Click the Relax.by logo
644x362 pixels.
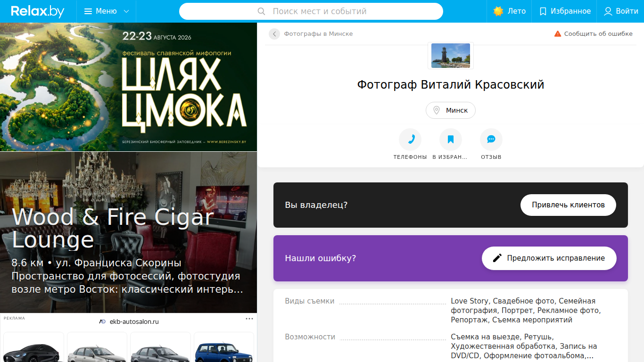(x=38, y=11)
